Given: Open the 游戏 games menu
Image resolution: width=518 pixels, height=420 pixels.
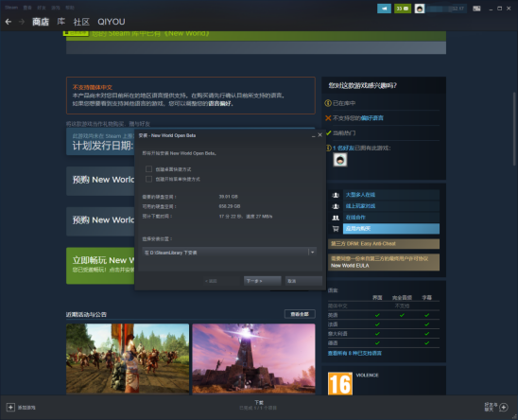Looking at the screenshot, I should (56, 8).
